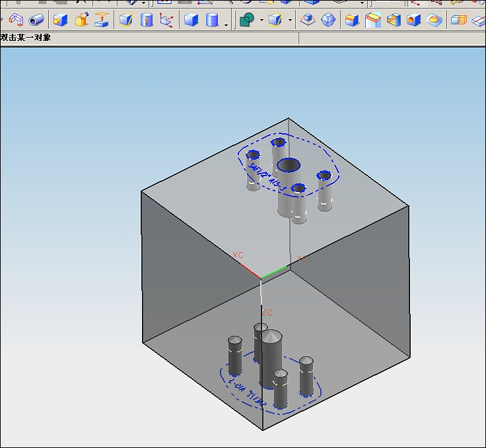Click the blue cube with orange hole icon
The height and width of the screenshot is (448, 486).
coord(414,20)
